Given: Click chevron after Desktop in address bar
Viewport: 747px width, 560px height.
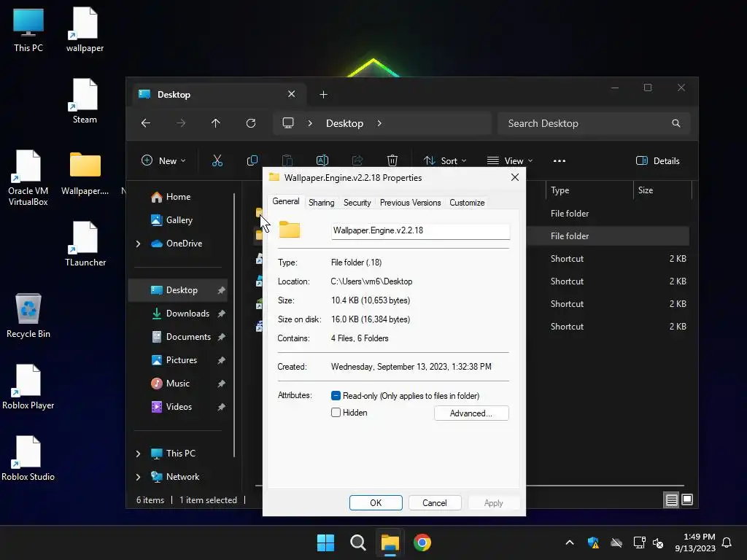Looking at the screenshot, I should click(379, 123).
